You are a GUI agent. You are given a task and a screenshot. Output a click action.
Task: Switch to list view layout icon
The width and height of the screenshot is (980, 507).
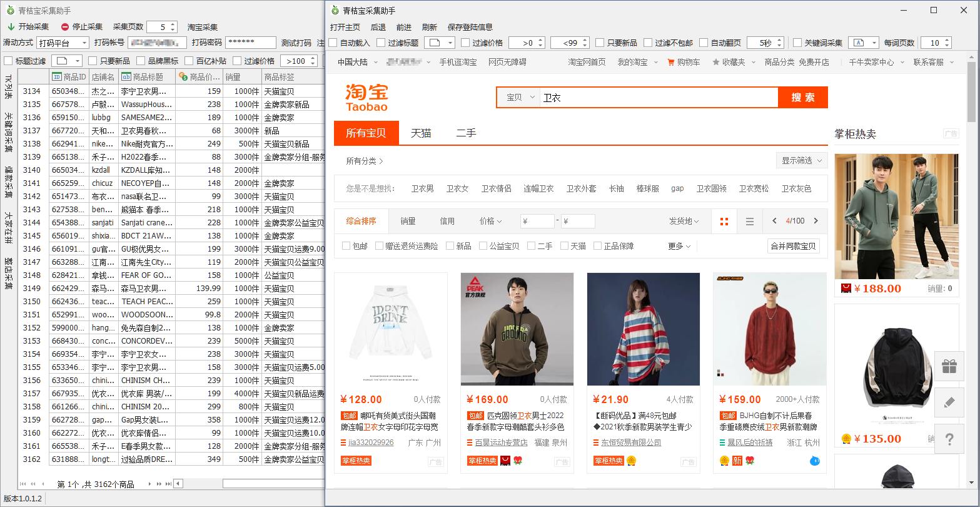749,221
